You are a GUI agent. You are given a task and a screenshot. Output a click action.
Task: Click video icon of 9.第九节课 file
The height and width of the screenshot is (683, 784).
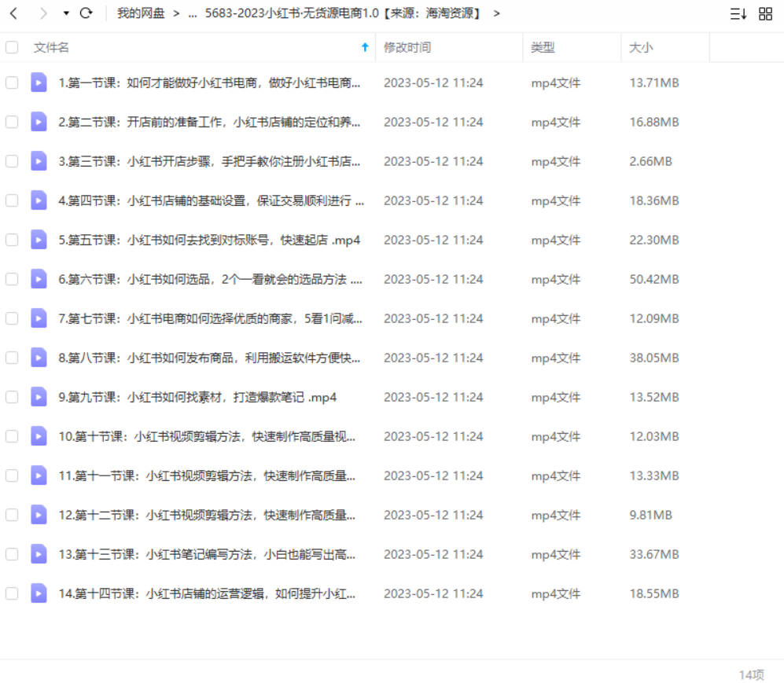point(39,397)
